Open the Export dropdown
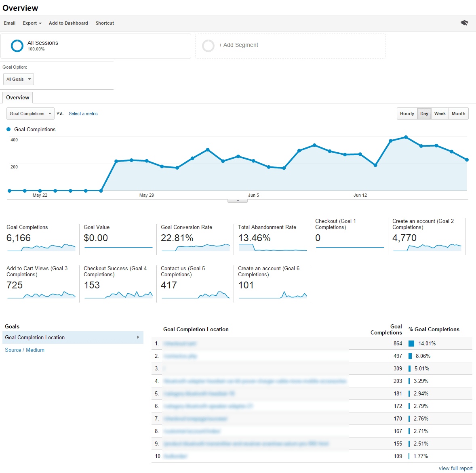Screen dimensions: 476x473 (x=32, y=23)
